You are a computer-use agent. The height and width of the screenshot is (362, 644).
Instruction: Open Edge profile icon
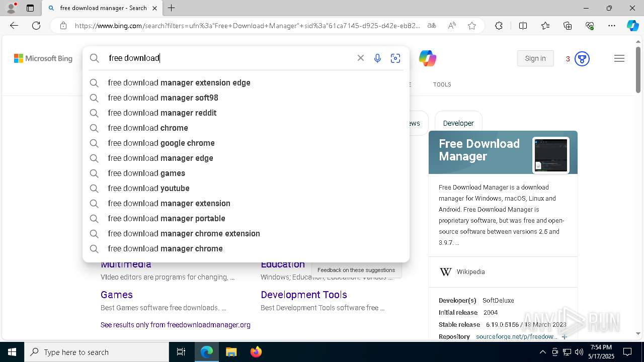11,8
